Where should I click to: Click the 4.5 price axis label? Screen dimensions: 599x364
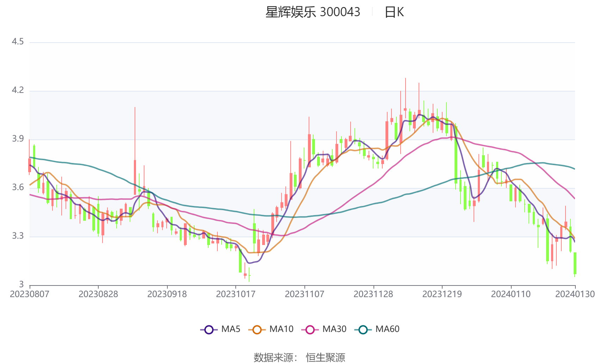[18, 42]
